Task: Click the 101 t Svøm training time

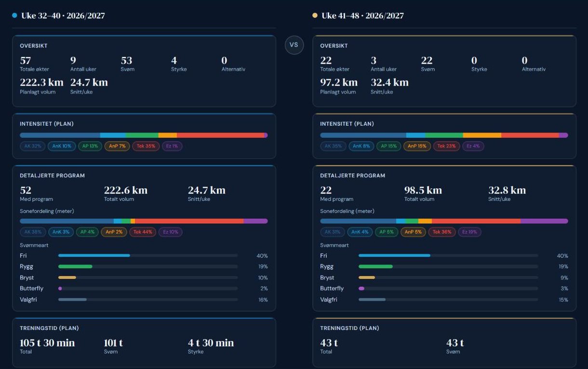Action: pos(113,343)
